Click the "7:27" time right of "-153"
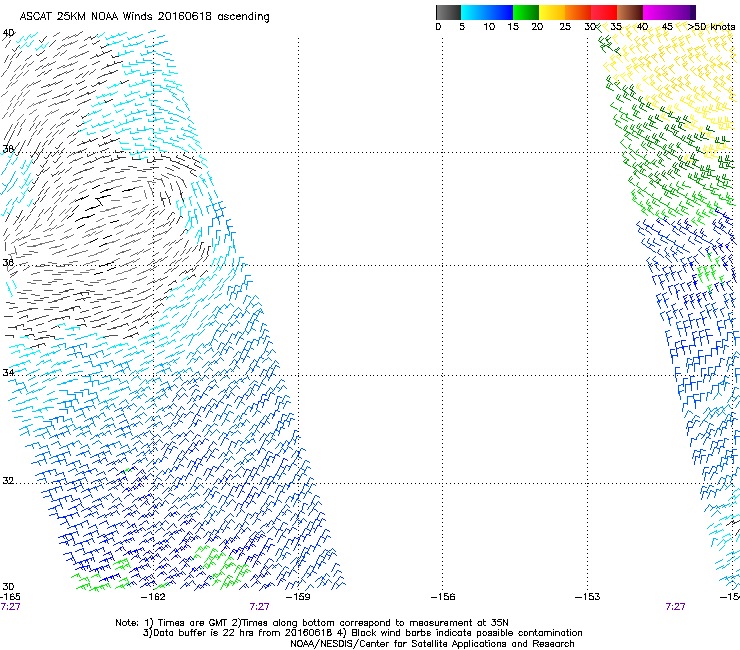 675,607
